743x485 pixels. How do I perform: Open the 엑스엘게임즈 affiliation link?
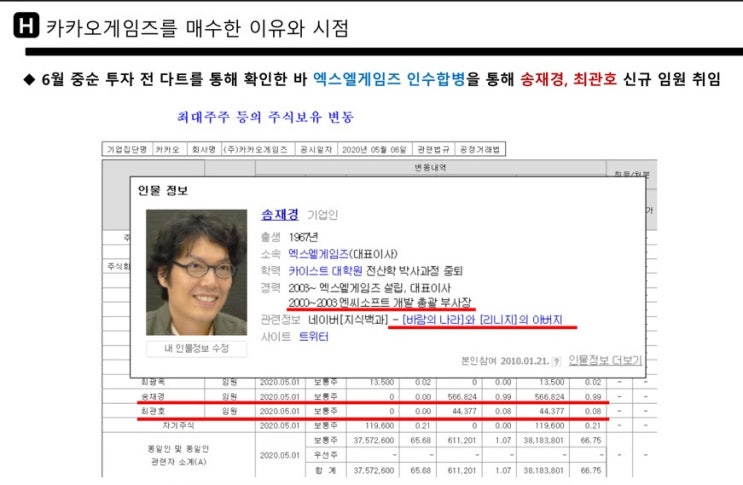[318, 254]
